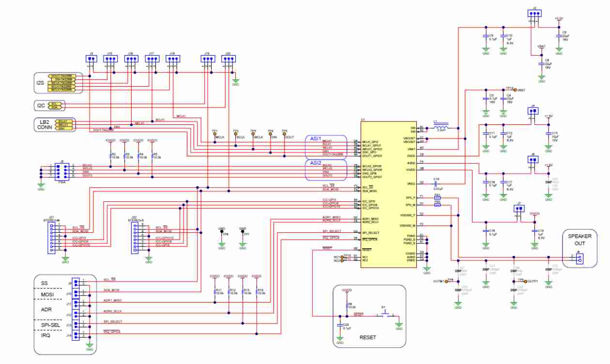Screen dimensions: 610x364
Task: Click the I2S block label
Action: [x=40, y=83]
